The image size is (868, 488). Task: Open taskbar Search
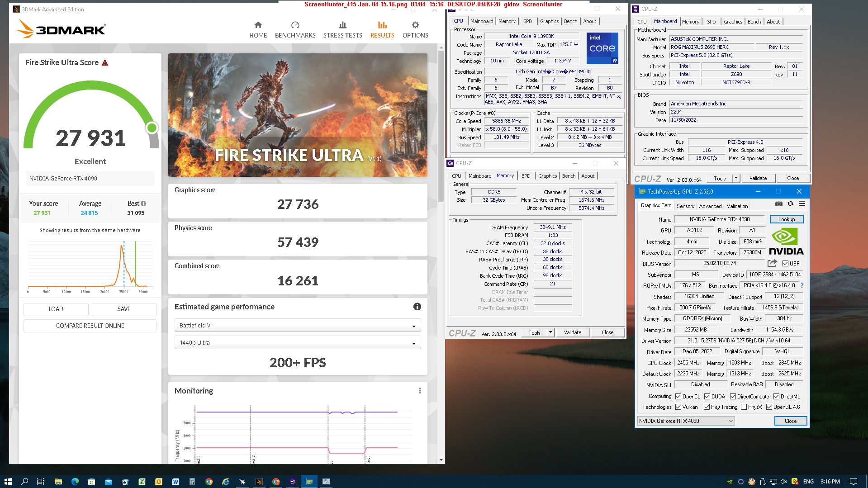point(24,482)
